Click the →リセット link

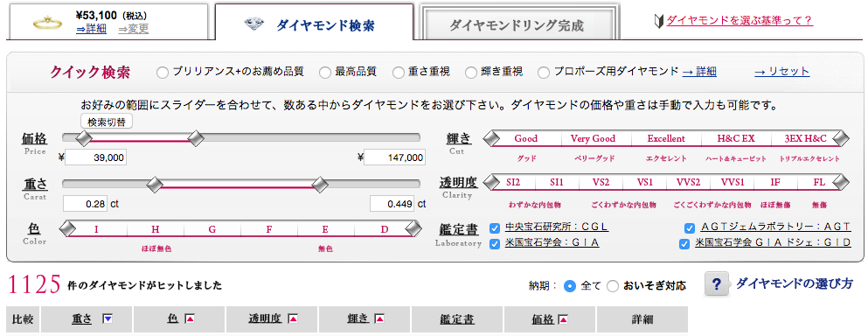pyautogui.click(x=781, y=72)
